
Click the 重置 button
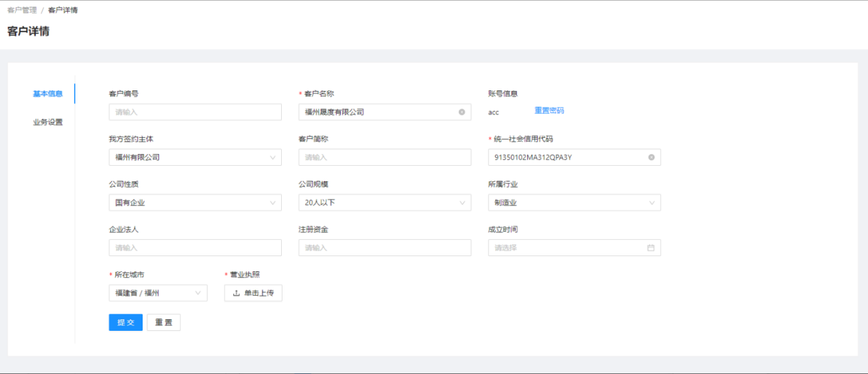pos(163,323)
